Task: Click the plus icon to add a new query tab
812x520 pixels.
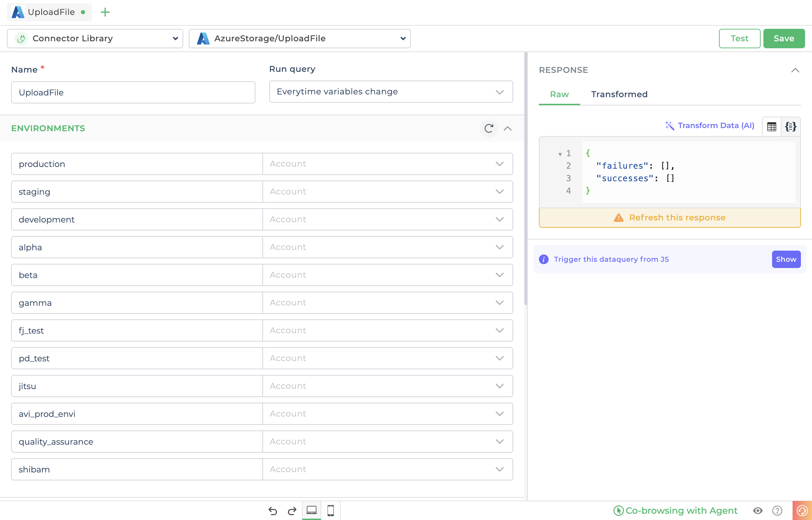Action: (x=105, y=12)
